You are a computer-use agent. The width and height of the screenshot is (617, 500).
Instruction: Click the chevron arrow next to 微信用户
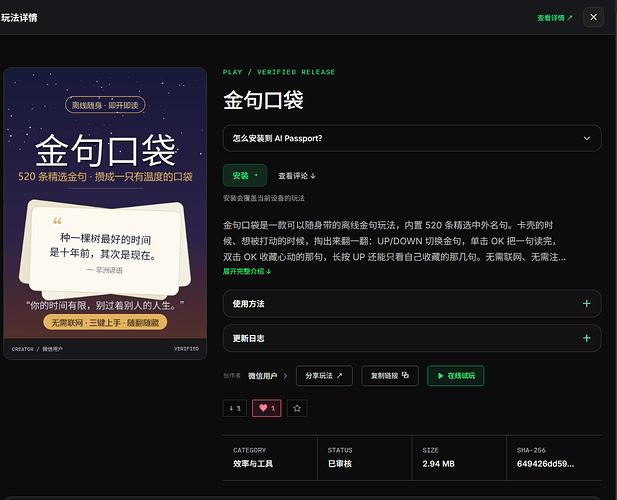click(285, 376)
